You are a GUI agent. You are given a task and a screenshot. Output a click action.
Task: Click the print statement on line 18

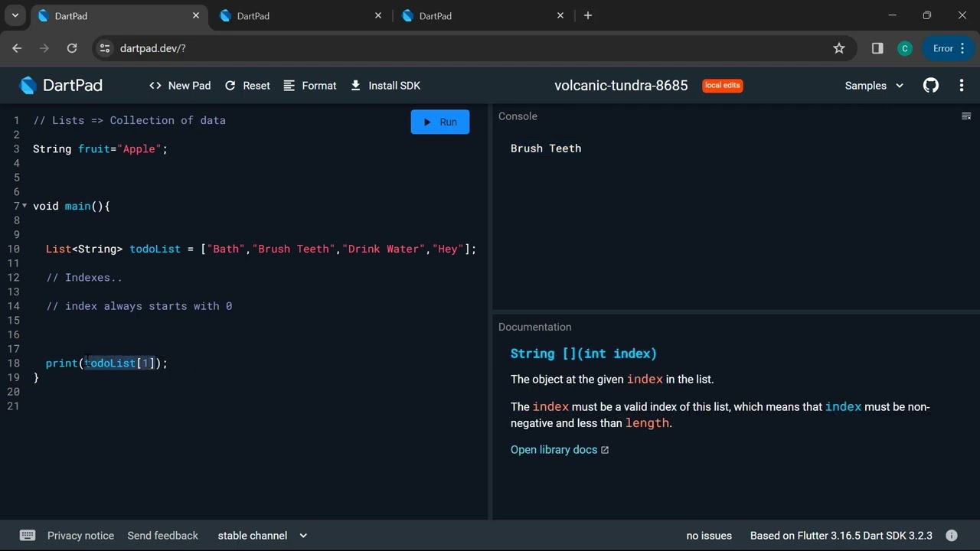tap(106, 363)
